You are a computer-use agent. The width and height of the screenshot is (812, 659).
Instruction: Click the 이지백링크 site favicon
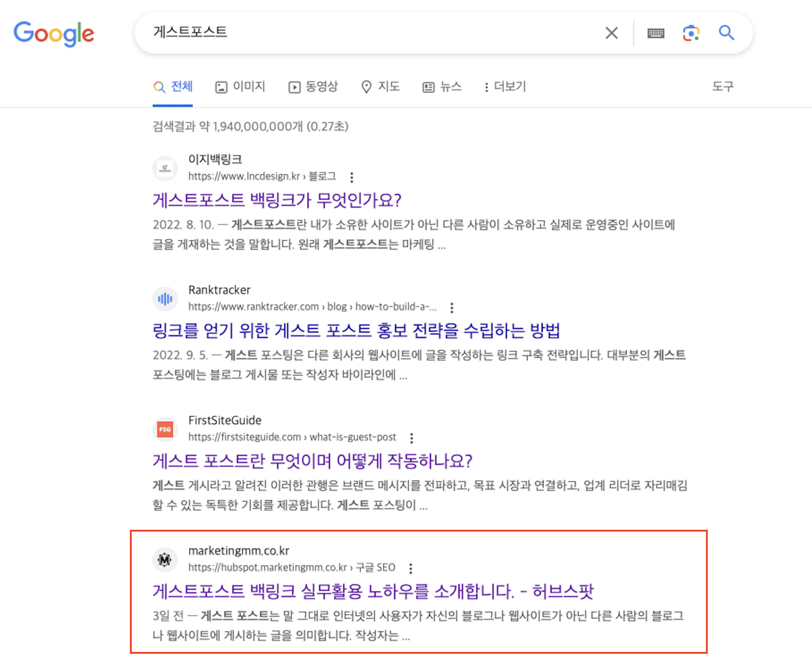[165, 168]
